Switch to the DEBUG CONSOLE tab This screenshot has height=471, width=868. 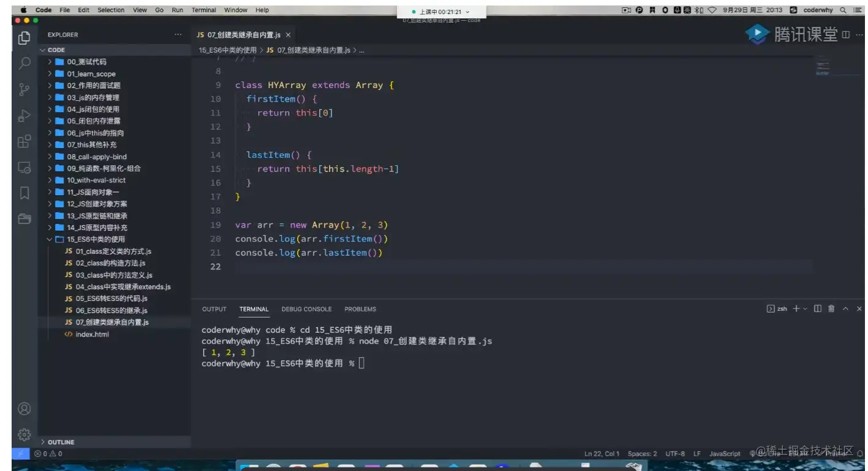pyautogui.click(x=306, y=309)
